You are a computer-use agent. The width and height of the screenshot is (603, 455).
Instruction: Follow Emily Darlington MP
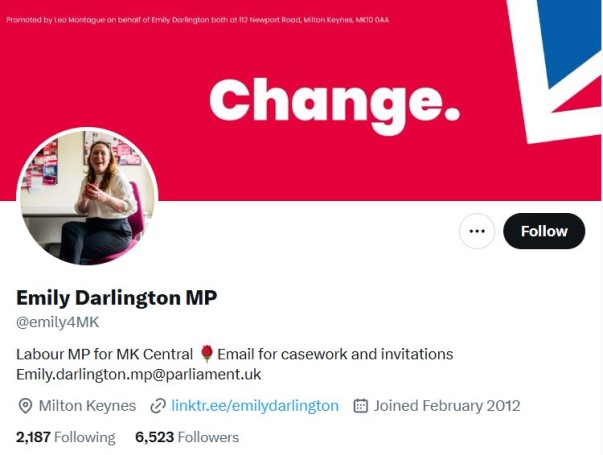click(544, 231)
